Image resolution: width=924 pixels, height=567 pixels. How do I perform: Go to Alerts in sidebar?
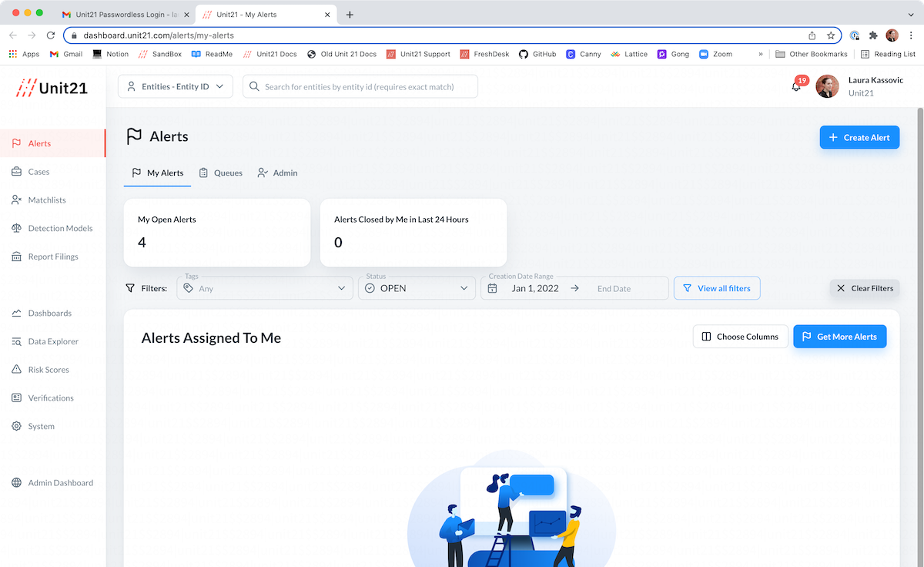tap(53, 143)
